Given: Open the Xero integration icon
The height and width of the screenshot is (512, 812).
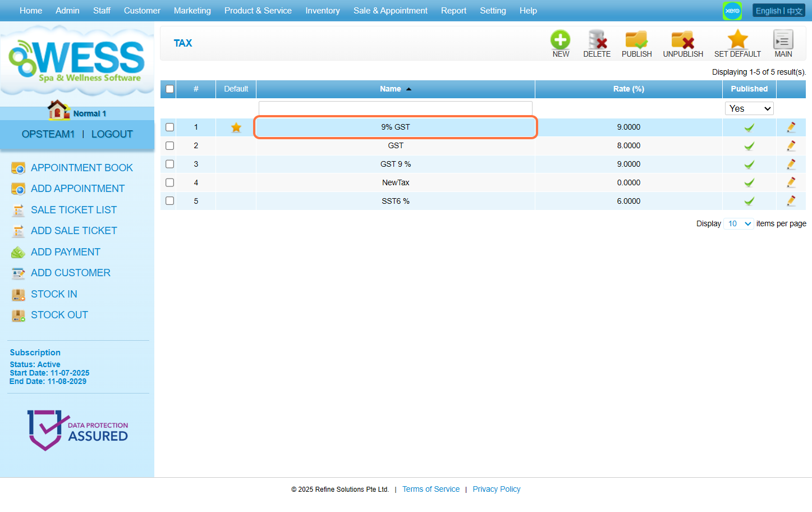Looking at the screenshot, I should coord(732,11).
